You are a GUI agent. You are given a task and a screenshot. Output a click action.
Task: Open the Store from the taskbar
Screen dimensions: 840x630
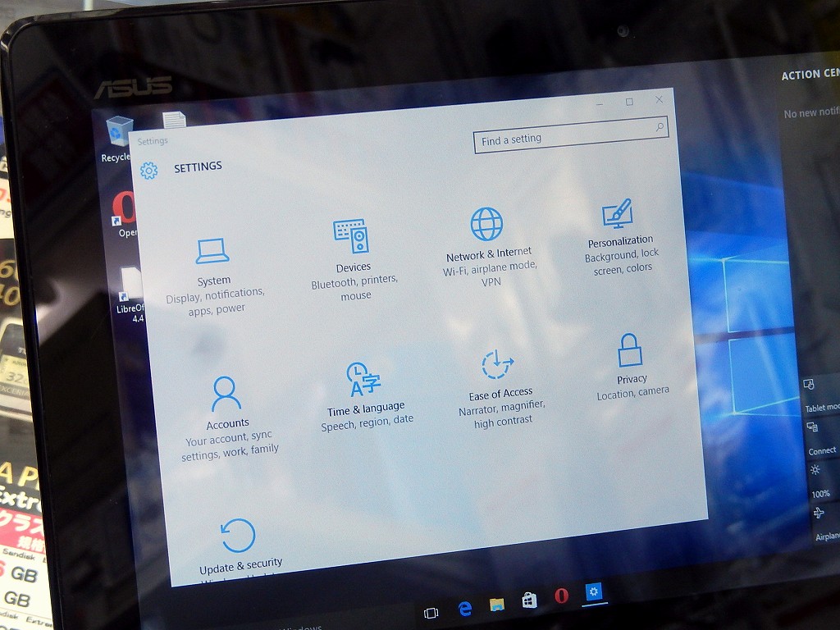(529, 600)
